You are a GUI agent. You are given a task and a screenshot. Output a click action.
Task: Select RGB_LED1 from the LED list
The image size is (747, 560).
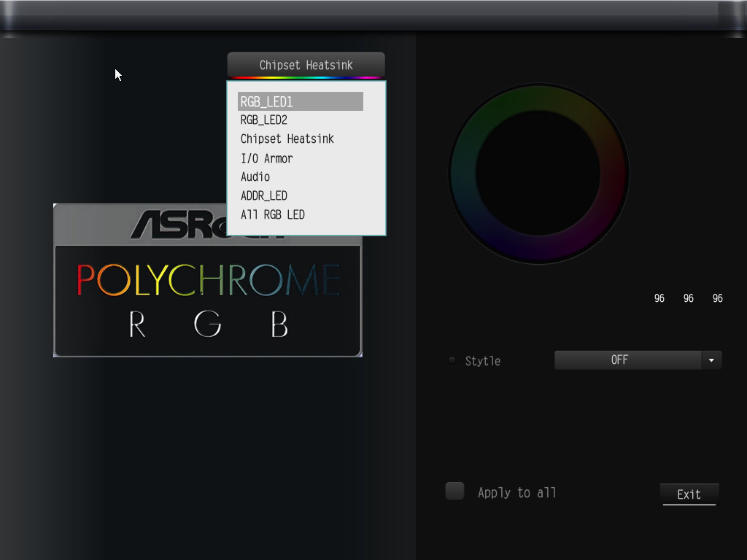[x=300, y=101]
